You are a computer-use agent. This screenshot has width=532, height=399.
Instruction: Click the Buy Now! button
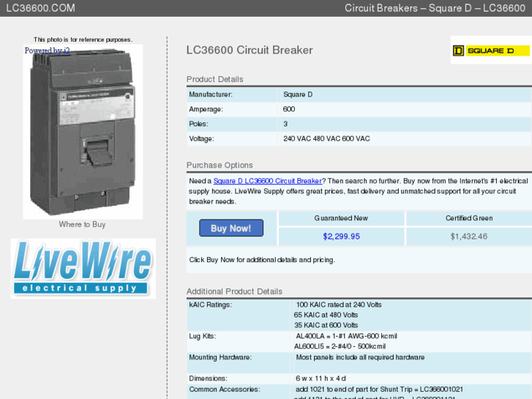coord(231,228)
